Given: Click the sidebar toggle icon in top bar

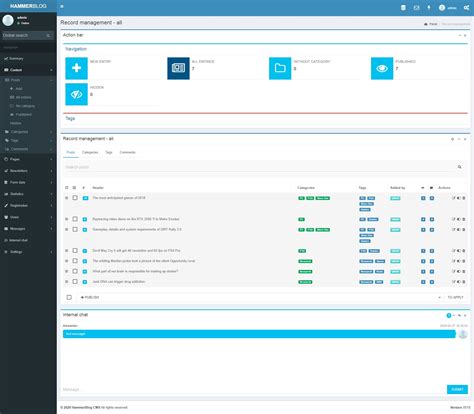Looking at the screenshot, I should [x=62, y=6].
